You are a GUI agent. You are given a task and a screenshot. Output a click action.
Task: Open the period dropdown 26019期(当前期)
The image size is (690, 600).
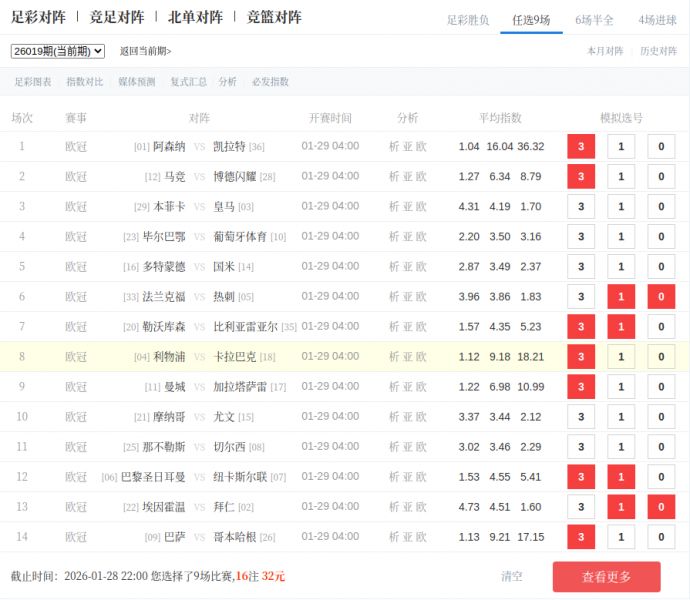pos(57,51)
